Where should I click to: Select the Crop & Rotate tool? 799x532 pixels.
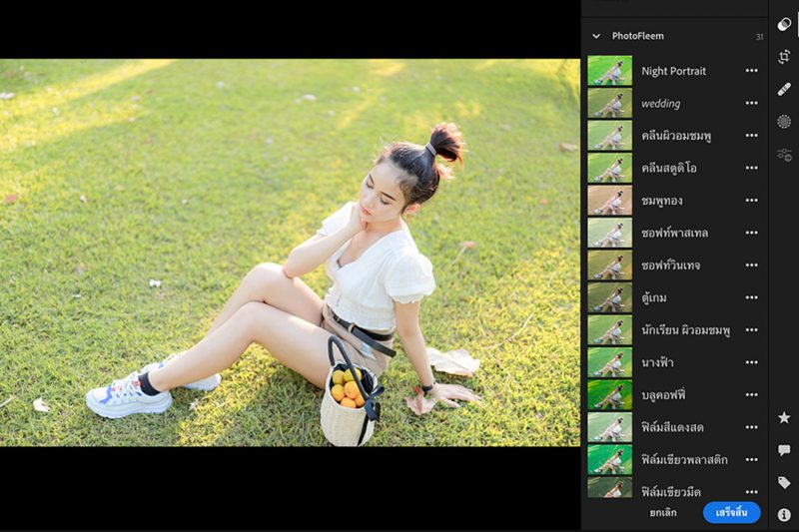(x=784, y=57)
